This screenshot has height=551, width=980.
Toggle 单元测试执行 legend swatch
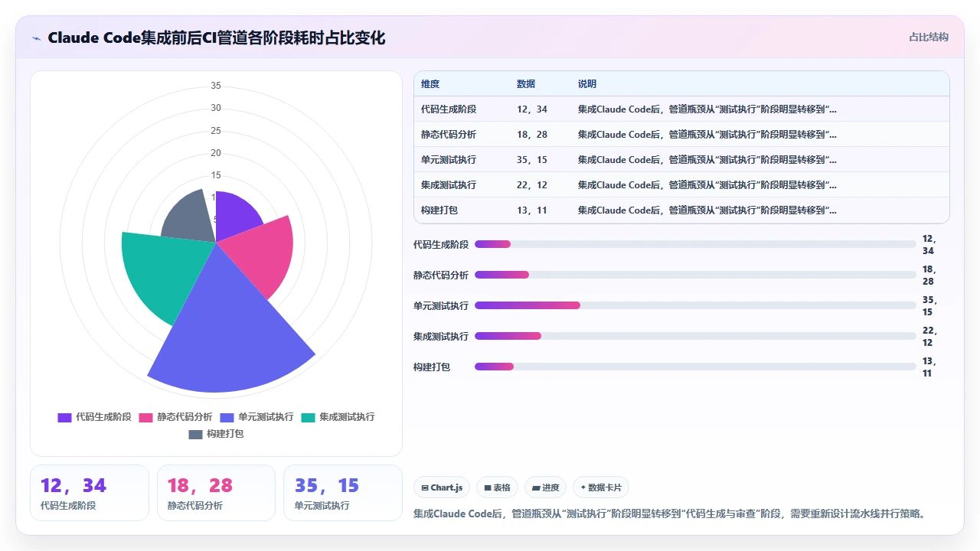pos(227,417)
